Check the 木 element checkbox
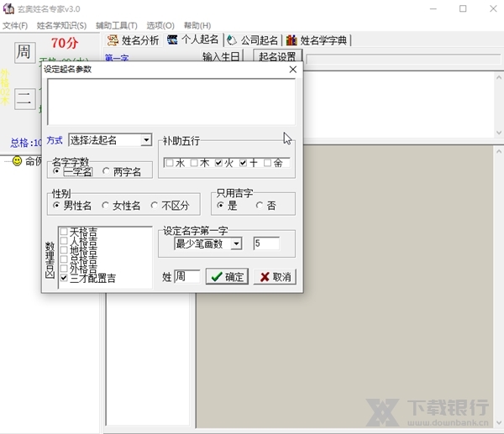 coord(194,163)
